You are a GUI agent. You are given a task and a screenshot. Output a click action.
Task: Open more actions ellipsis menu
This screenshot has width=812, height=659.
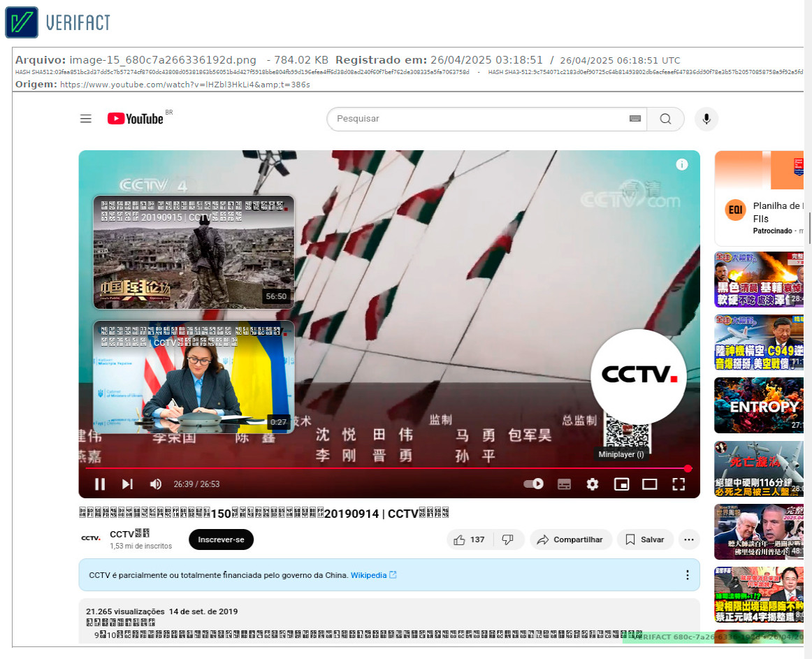point(689,539)
